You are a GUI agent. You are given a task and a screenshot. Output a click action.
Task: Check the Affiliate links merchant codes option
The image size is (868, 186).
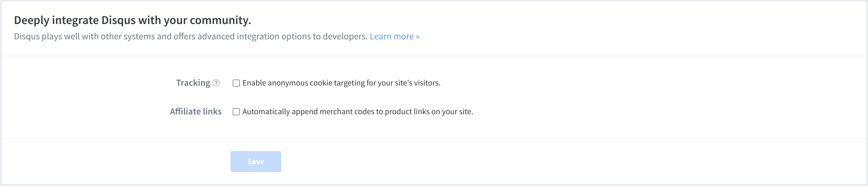coord(236,111)
